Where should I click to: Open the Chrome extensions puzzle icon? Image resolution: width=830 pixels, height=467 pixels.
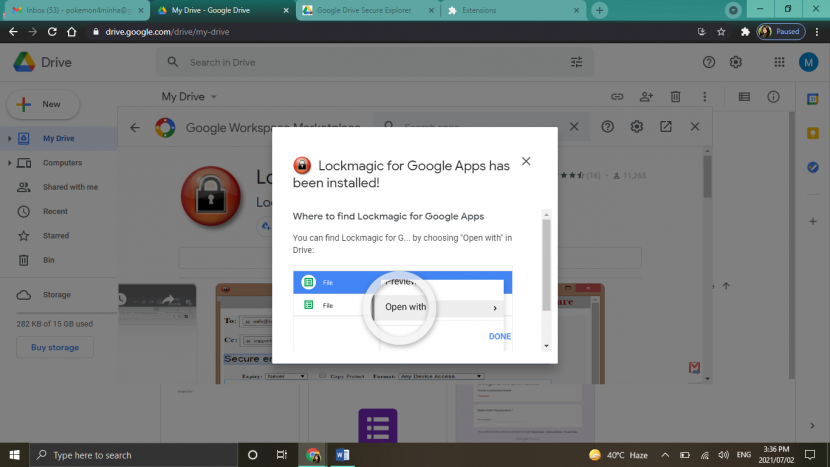coord(745,32)
